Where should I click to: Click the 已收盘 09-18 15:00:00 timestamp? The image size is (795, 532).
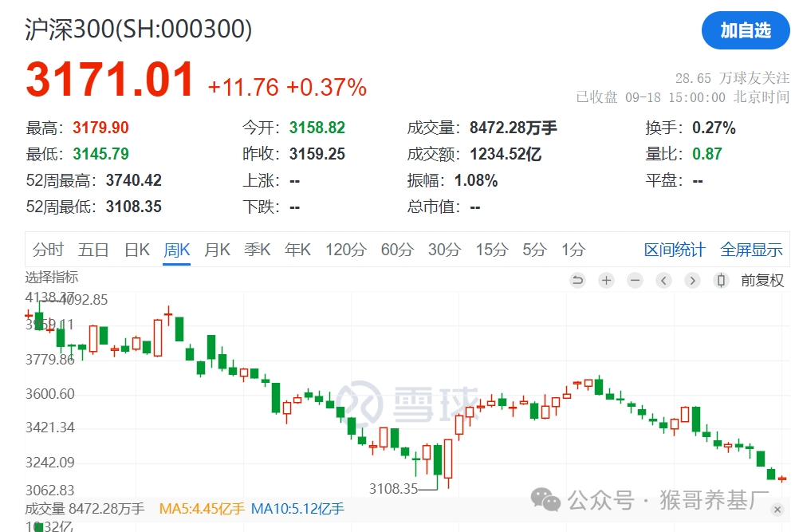(x=683, y=97)
